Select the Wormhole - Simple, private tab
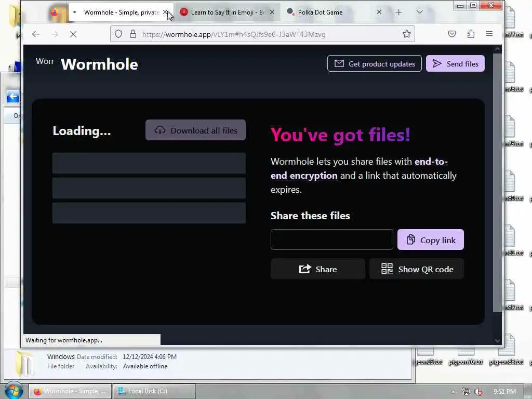This screenshot has height=399, width=532. click(121, 12)
